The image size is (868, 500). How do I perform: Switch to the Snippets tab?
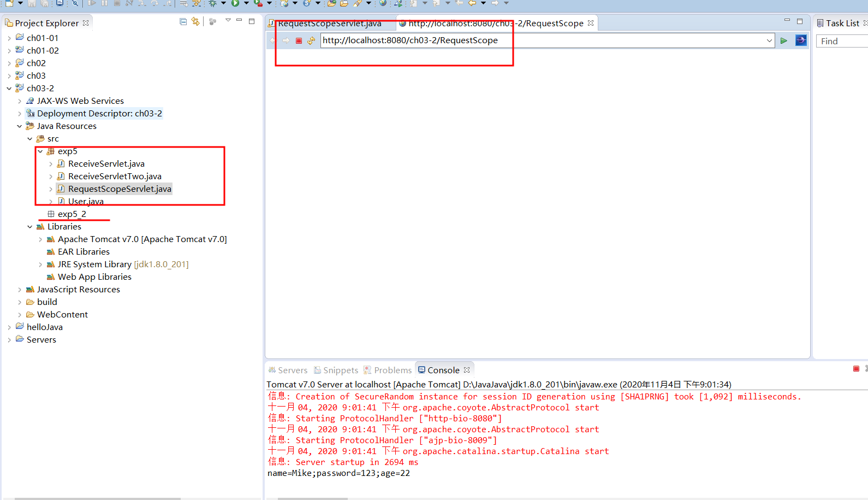click(336, 370)
